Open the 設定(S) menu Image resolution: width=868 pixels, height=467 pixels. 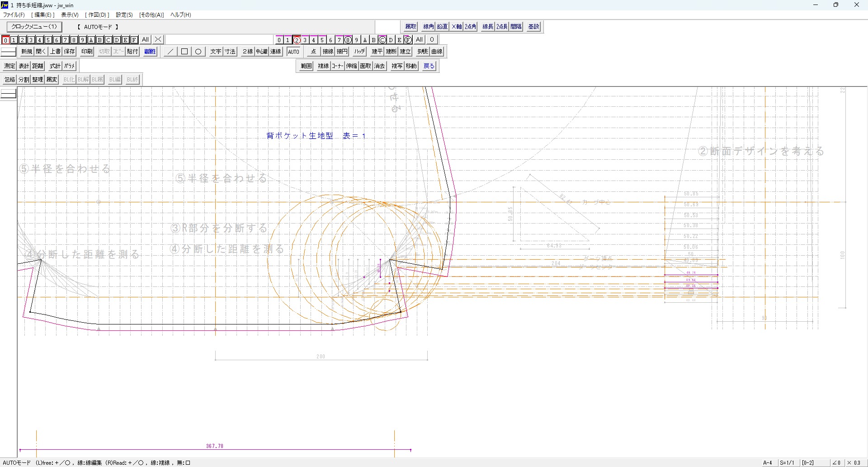(124, 15)
